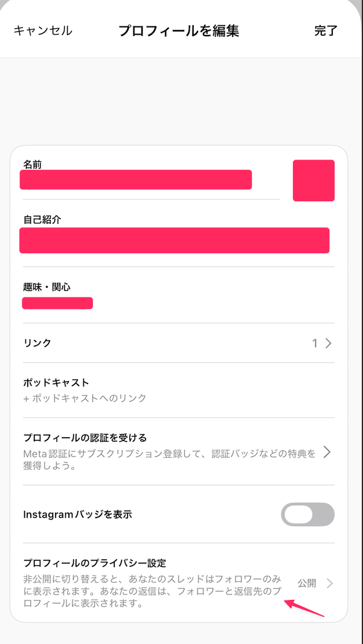Tap the pink profile photo swatch

(x=313, y=180)
